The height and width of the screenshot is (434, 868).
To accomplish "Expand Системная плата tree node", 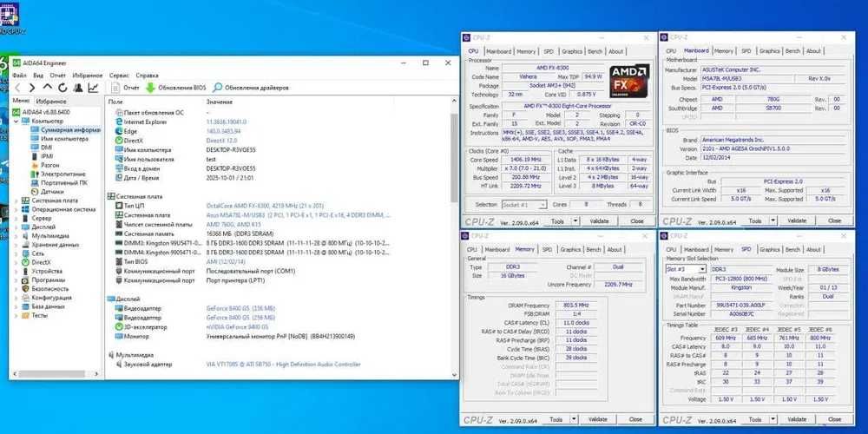I will pos(16,201).
